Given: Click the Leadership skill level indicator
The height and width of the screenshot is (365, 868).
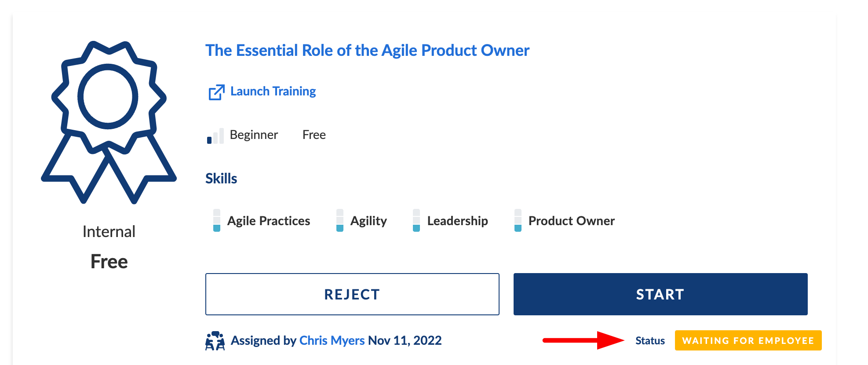Looking at the screenshot, I should pyautogui.click(x=416, y=220).
